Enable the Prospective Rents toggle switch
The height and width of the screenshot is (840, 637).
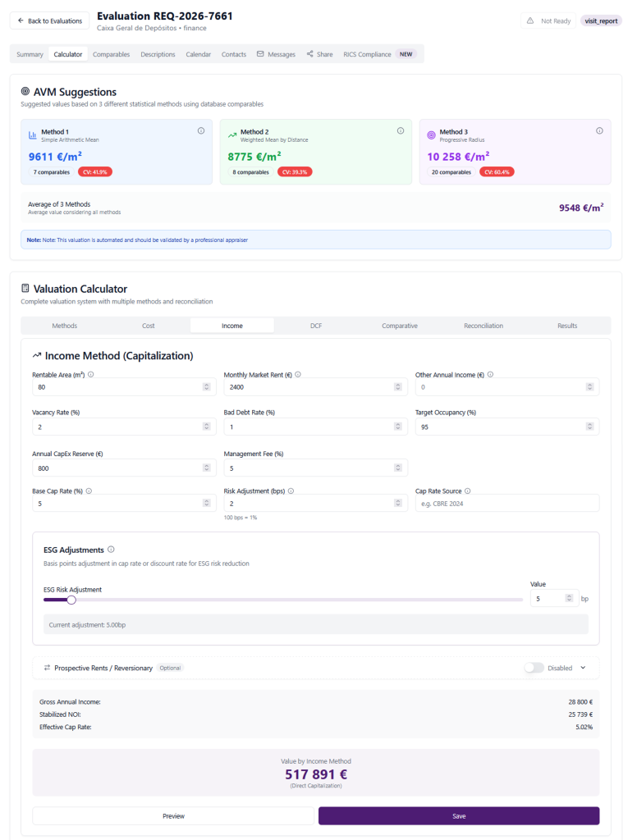point(534,668)
